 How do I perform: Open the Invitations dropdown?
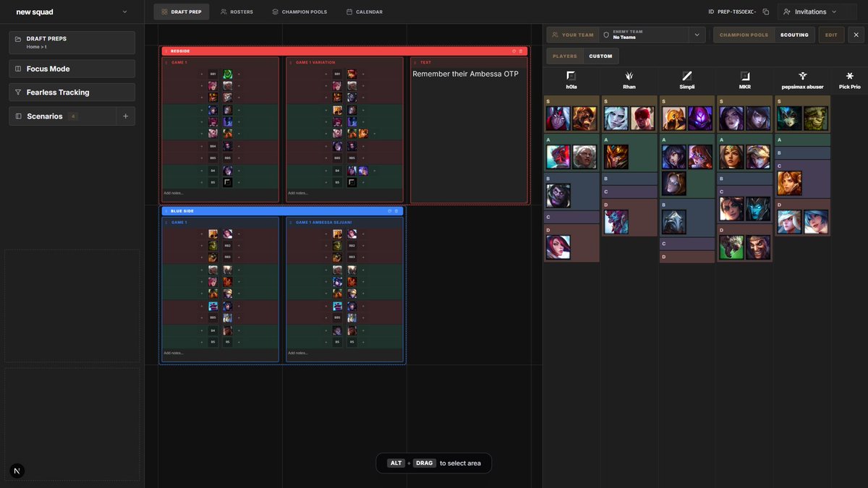pyautogui.click(x=817, y=12)
